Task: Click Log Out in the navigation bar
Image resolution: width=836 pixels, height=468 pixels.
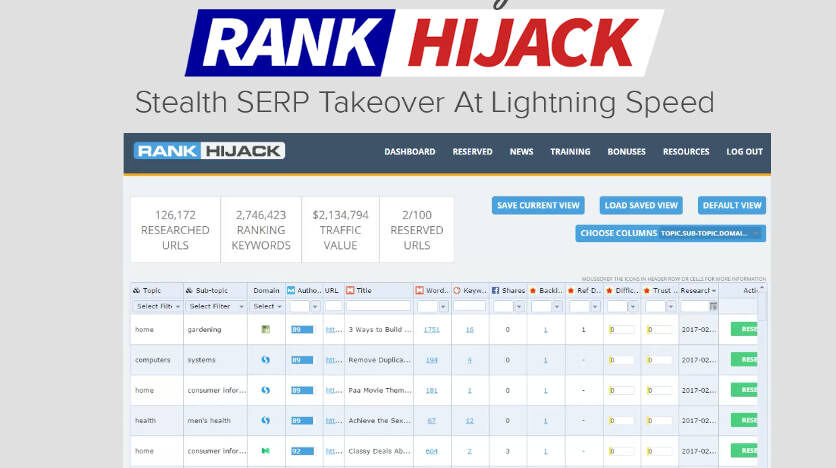Action: [744, 152]
